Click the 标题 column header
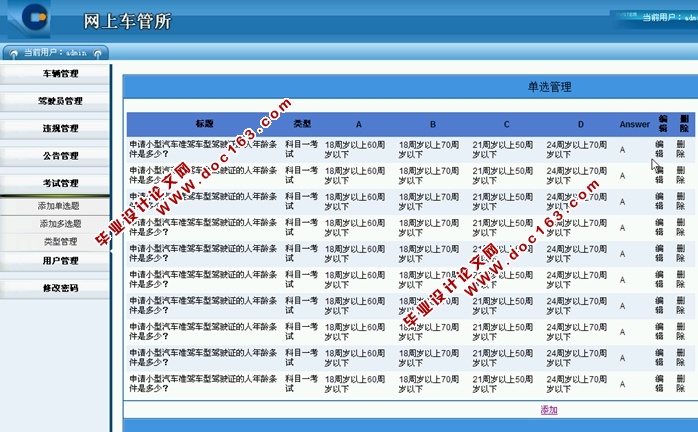This screenshot has width=698, height=432. 204,124
